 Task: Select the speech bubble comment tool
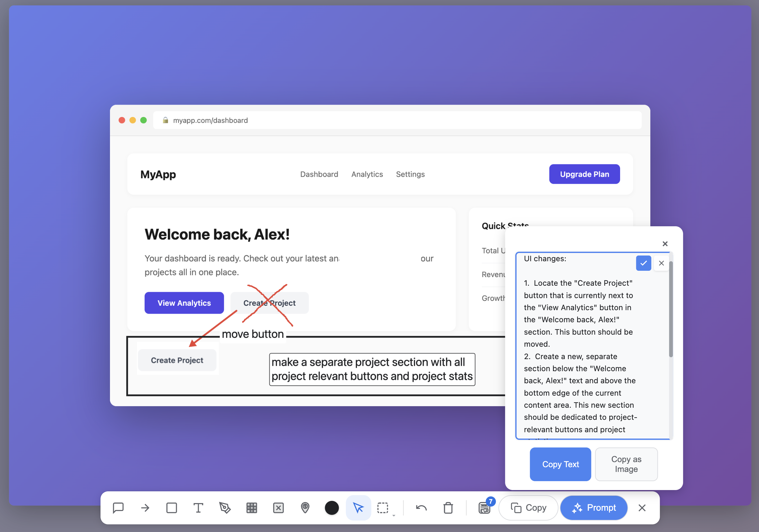118,508
